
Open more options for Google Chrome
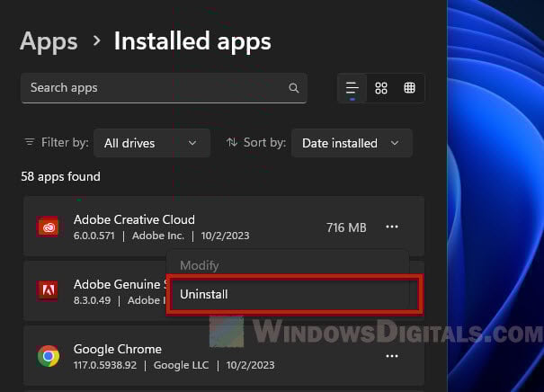point(392,356)
